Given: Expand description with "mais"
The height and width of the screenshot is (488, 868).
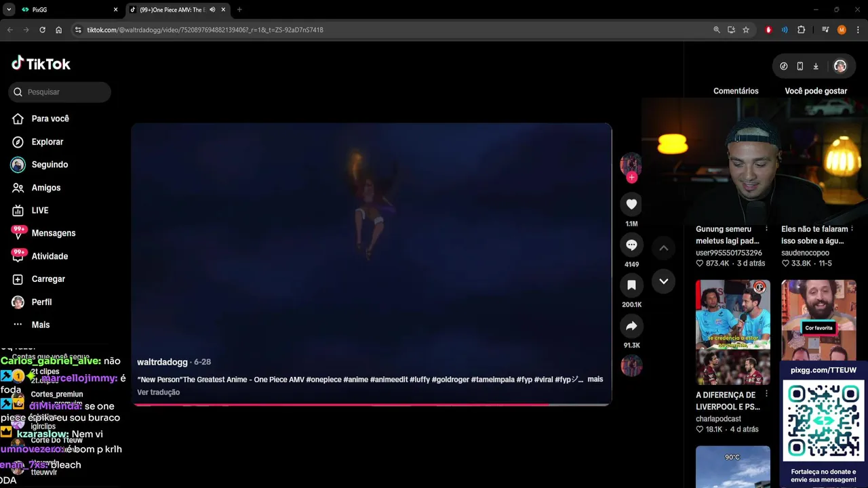Looking at the screenshot, I should tap(595, 379).
